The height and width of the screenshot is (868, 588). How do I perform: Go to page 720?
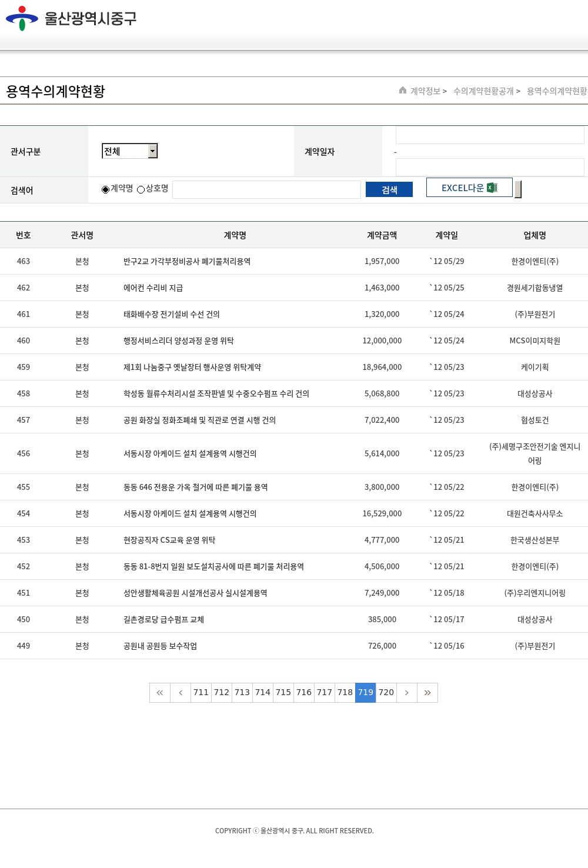tap(386, 693)
